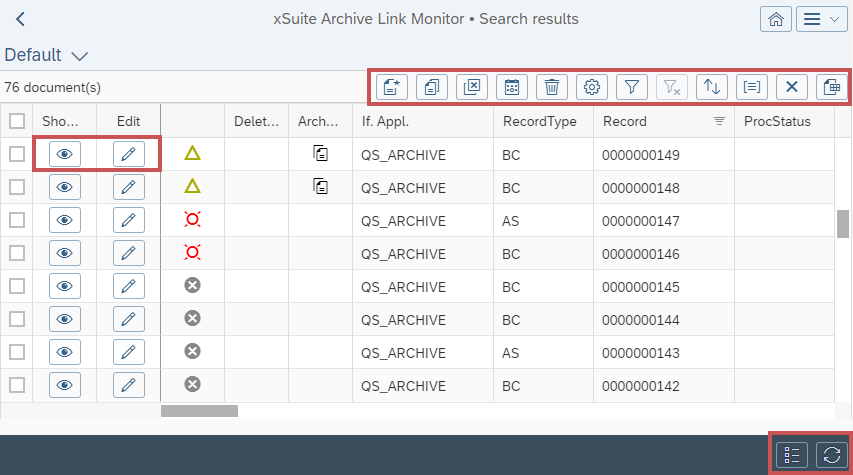Click the Edit column header

[x=128, y=121]
